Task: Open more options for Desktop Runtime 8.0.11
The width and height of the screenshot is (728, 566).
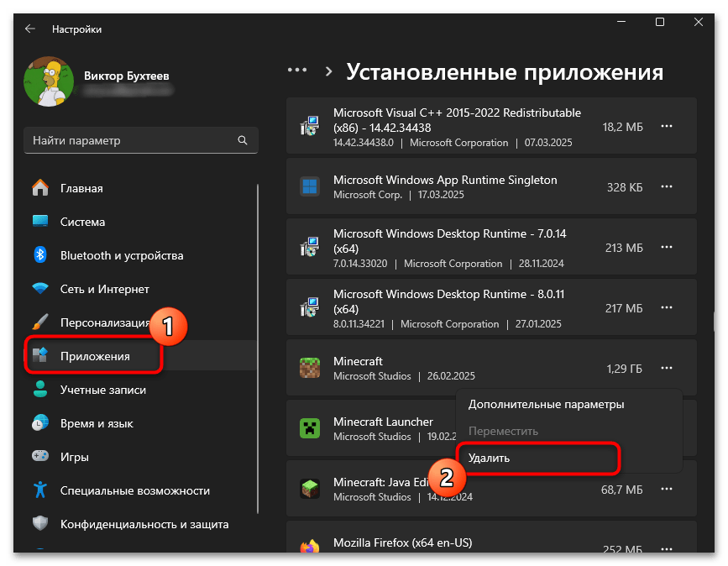Action: [x=666, y=307]
